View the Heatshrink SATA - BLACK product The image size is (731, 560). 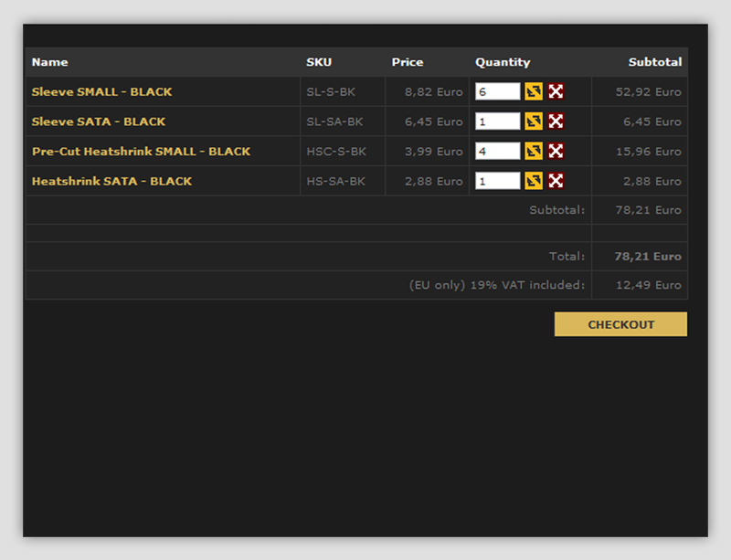click(x=111, y=181)
